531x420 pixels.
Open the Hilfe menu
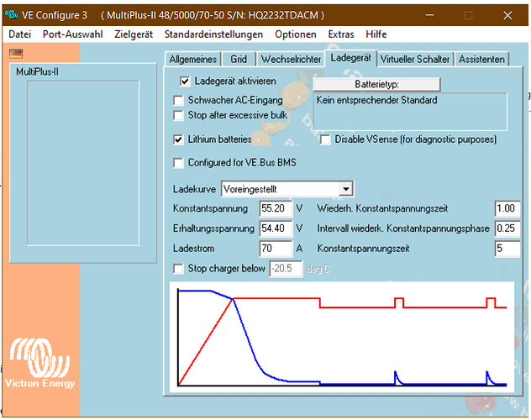click(x=376, y=34)
